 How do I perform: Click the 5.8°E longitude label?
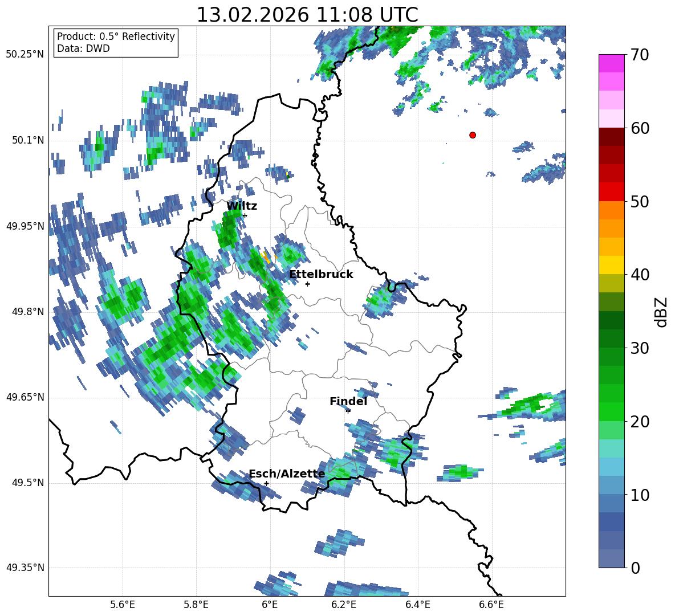(x=196, y=605)
